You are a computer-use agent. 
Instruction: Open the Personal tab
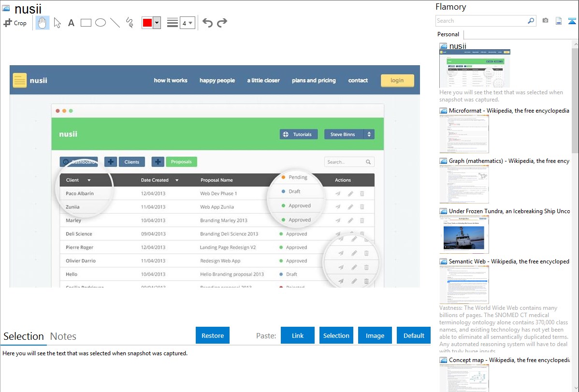click(x=448, y=34)
